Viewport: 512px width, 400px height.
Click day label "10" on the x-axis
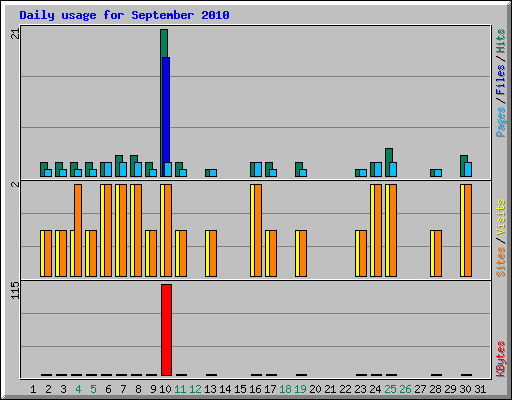(x=165, y=389)
